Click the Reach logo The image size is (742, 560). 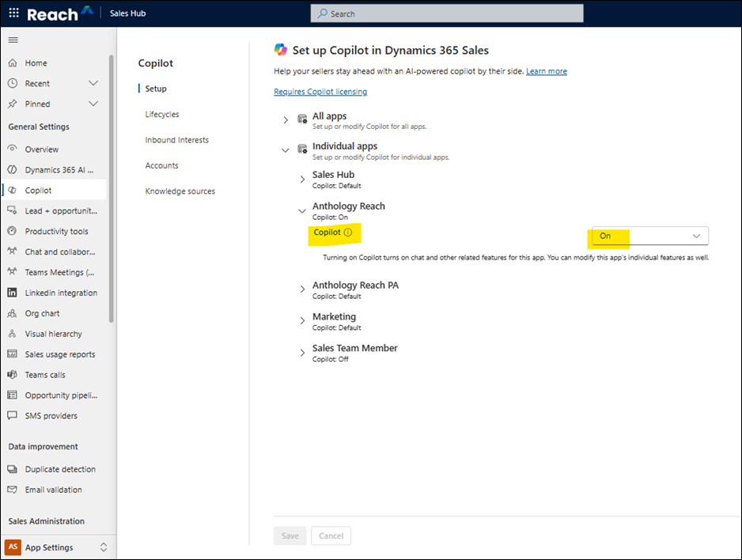pos(60,13)
